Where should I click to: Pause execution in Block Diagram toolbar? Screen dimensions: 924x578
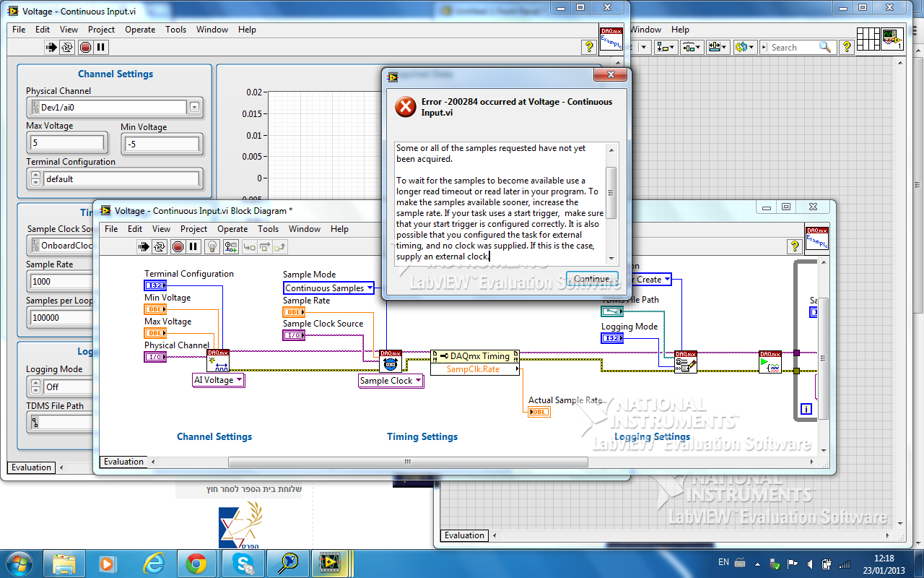[x=193, y=246]
